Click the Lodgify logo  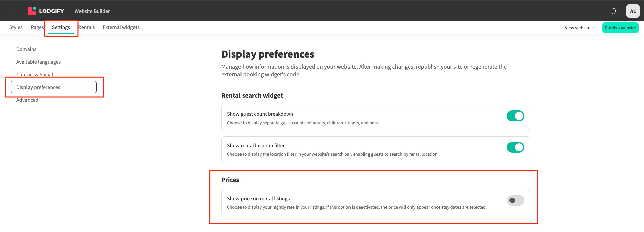(46, 11)
